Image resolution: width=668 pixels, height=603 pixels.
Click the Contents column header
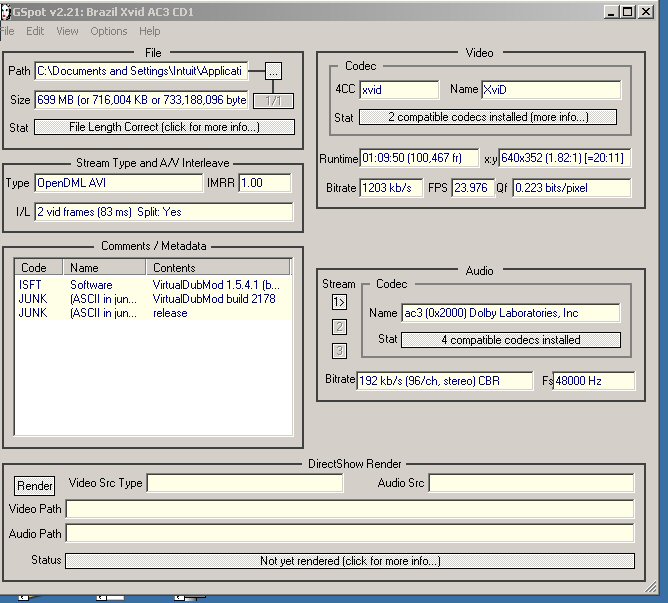(218, 268)
